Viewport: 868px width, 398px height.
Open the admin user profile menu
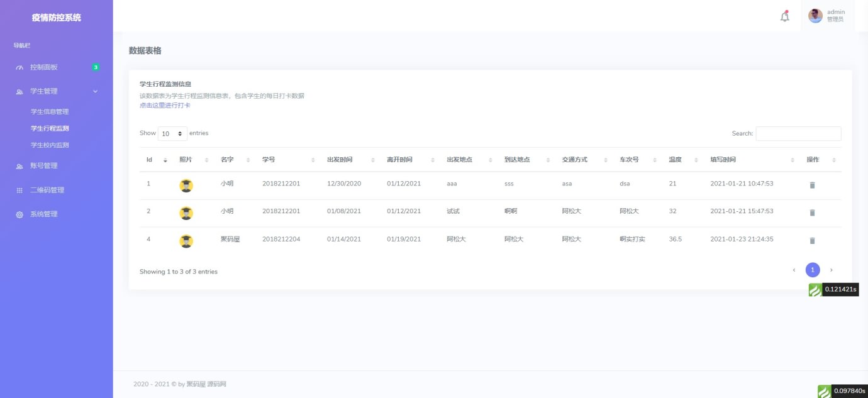click(x=826, y=16)
